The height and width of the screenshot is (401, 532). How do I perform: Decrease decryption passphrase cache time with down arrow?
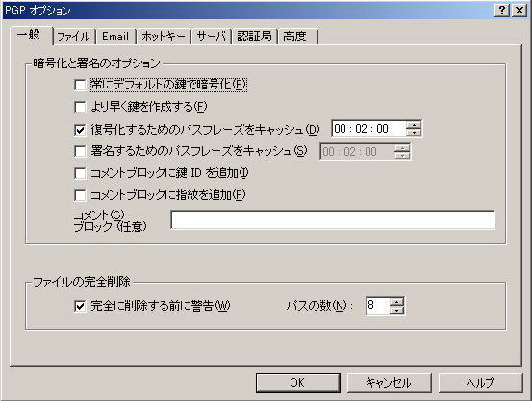pyautogui.click(x=414, y=132)
